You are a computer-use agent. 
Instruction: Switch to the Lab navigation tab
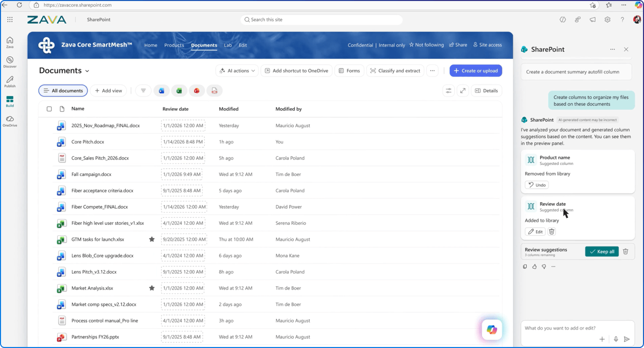pyautogui.click(x=227, y=45)
